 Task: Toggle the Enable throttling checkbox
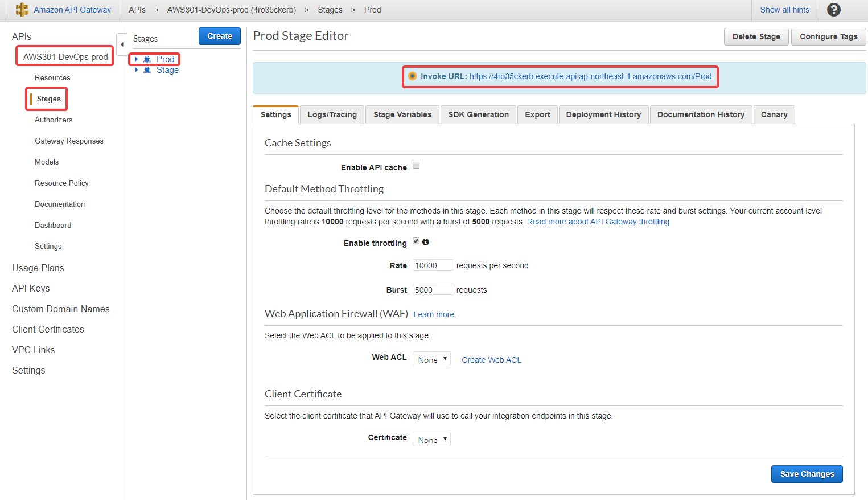pos(416,241)
